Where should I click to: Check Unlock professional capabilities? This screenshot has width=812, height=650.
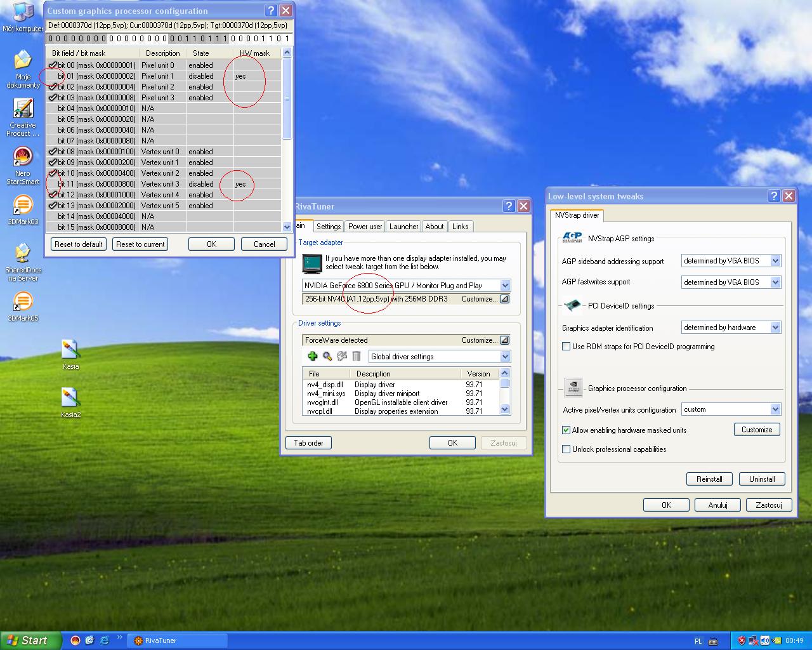[x=566, y=449]
